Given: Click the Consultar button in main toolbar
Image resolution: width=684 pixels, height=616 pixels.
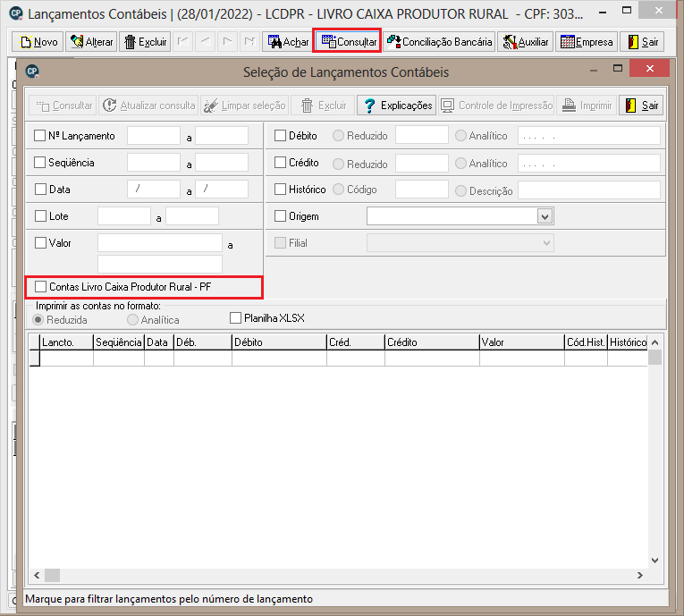Looking at the screenshot, I should click(347, 42).
